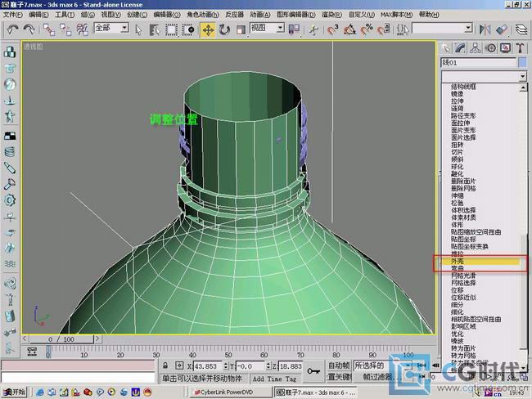Viewport: 532px width, 399px height.
Task: Click the X coordinate field 43.853
Action: 207,366
